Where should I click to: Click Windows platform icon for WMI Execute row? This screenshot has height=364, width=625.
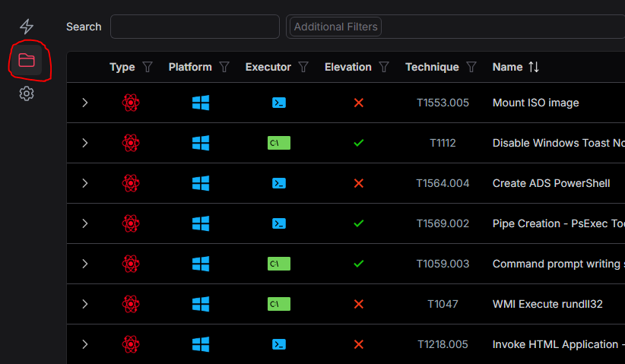pyautogui.click(x=201, y=304)
